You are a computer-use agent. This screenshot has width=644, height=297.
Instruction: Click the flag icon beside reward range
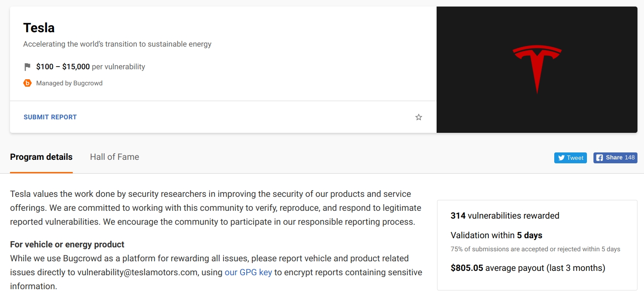27,67
